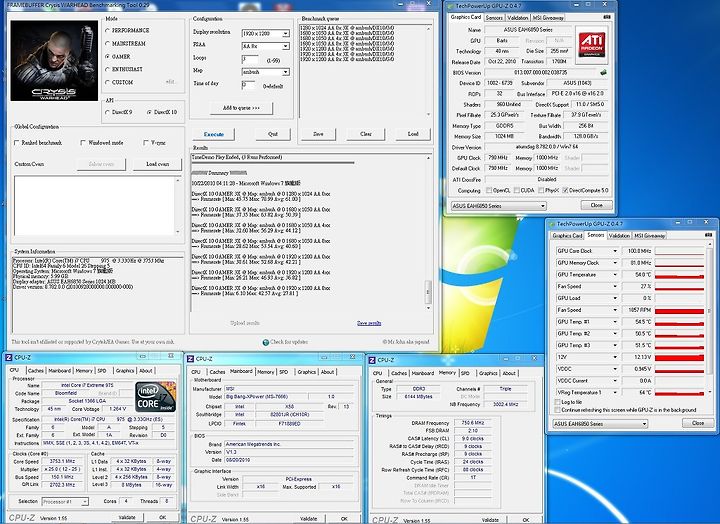Select the CUSTOM mode radio button
This screenshot has height=524, width=720.
pyautogui.click(x=107, y=82)
